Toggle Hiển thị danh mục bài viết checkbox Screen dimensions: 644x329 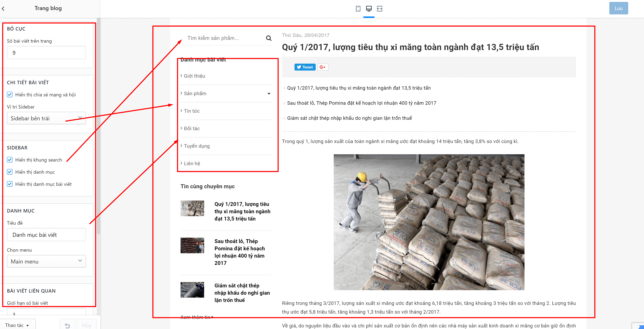[x=10, y=184]
